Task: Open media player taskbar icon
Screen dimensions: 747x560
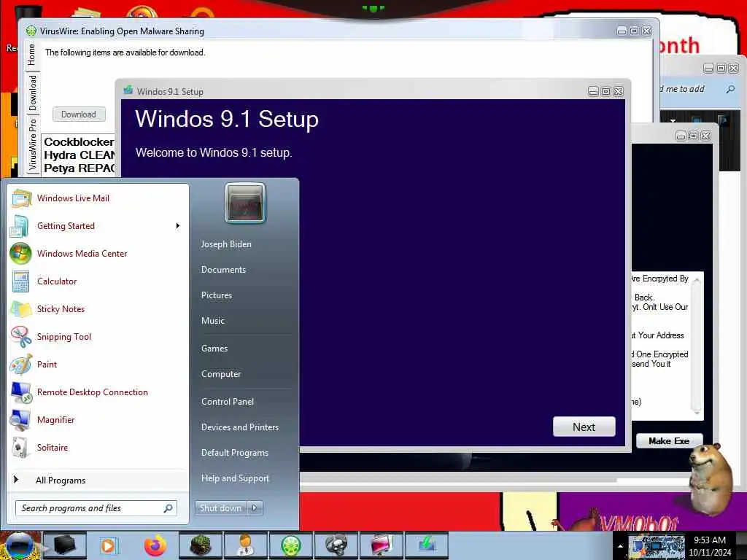Action: pos(108,545)
